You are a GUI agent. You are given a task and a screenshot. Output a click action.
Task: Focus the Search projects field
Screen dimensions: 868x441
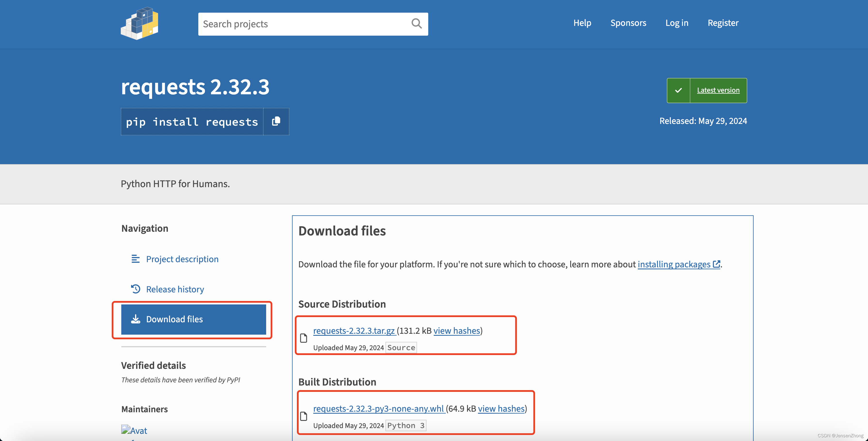click(313, 24)
